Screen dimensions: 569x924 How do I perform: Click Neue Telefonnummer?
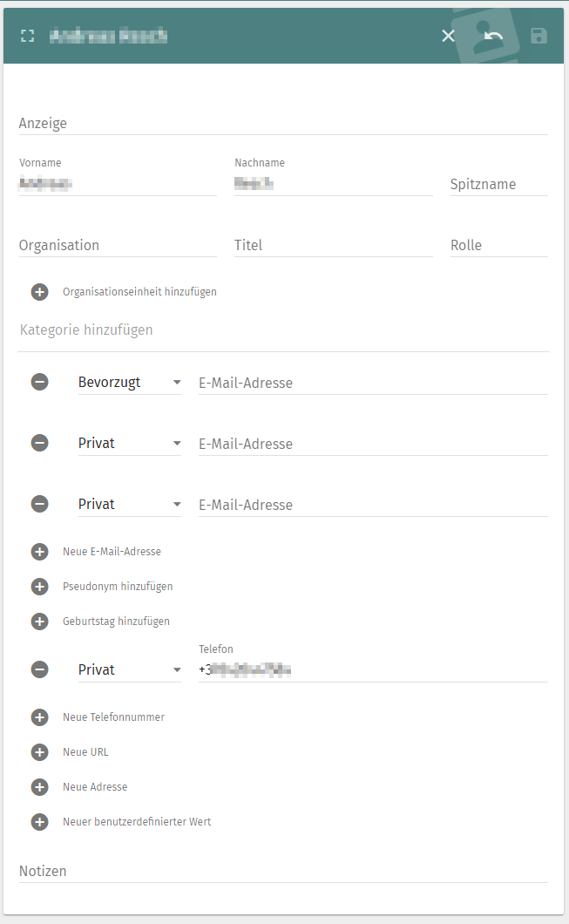pyautogui.click(x=113, y=717)
